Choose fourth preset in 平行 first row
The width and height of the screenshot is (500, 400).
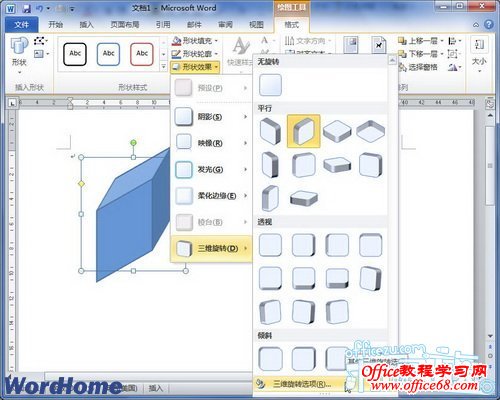tap(371, 131)
